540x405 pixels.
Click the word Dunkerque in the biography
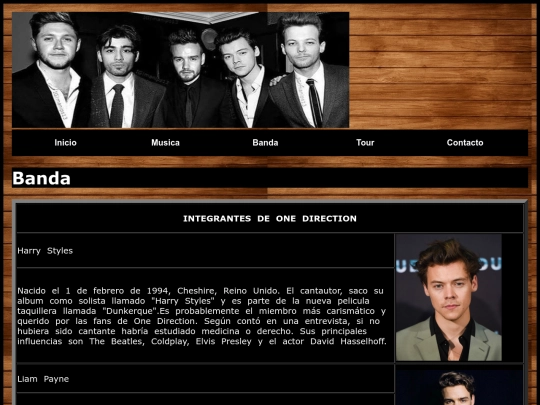129,311
